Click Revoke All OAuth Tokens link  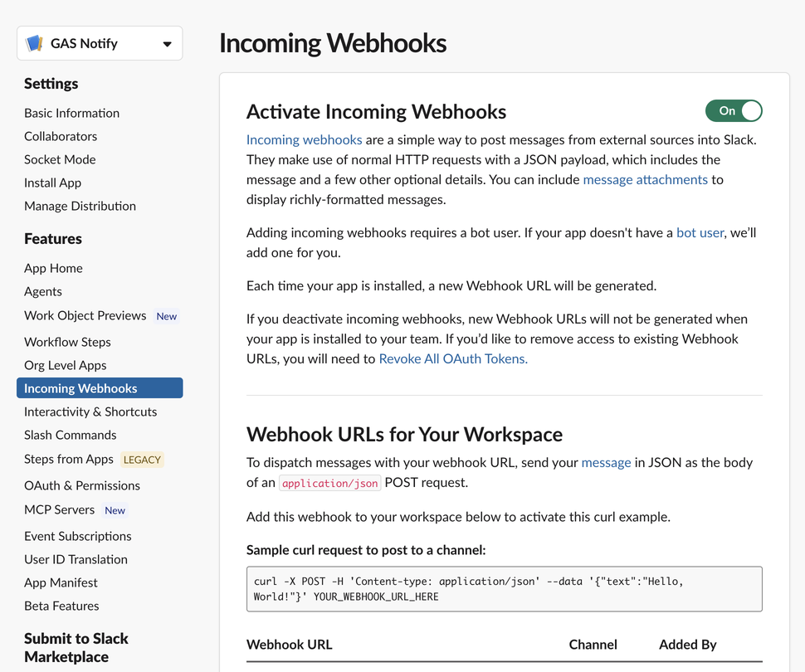(x=453, y=358)
